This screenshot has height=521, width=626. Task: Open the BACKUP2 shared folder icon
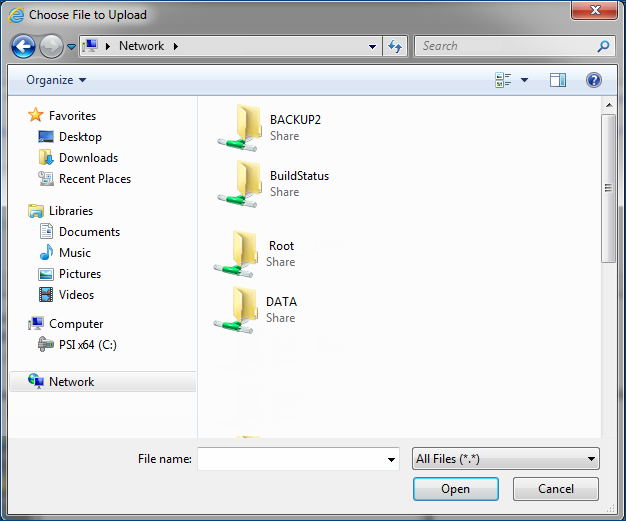coord(240,127)
